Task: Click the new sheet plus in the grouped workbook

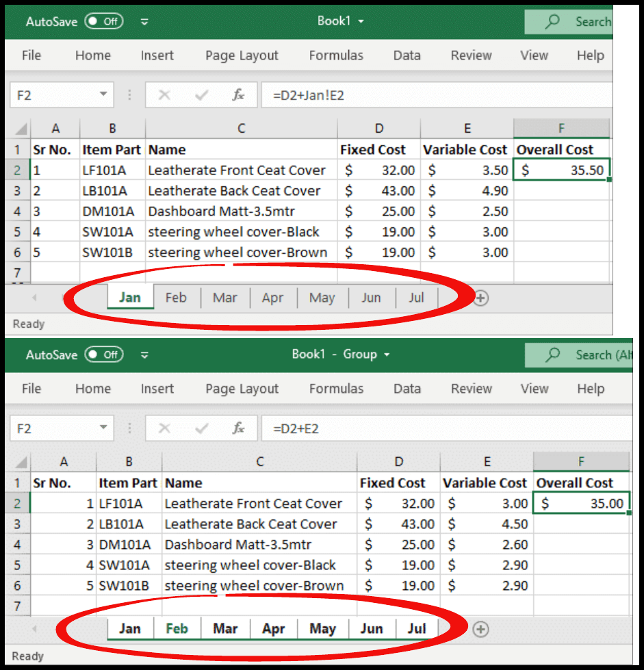Action: [480, 628]
